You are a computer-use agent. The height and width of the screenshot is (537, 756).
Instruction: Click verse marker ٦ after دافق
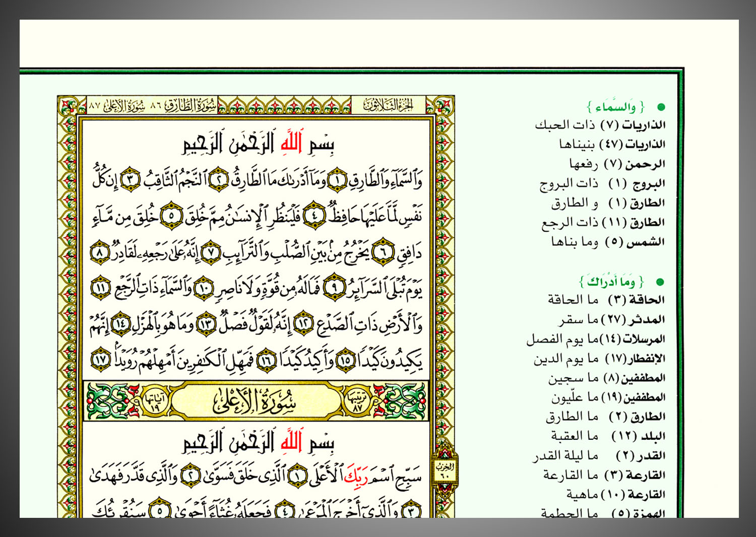384,251
